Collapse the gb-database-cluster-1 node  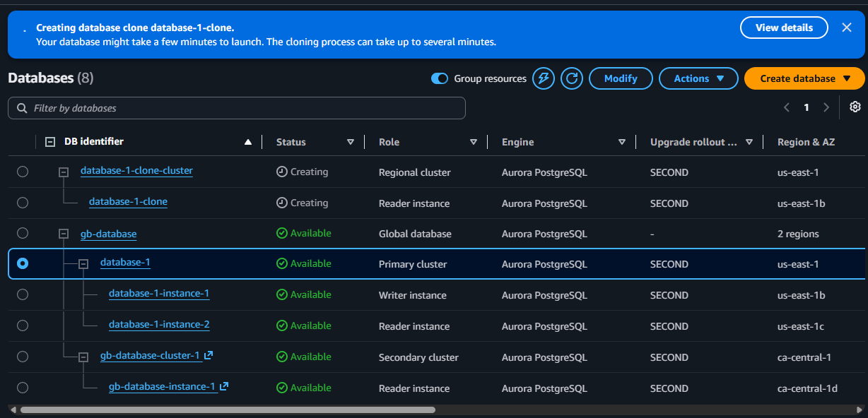[83, 357]
